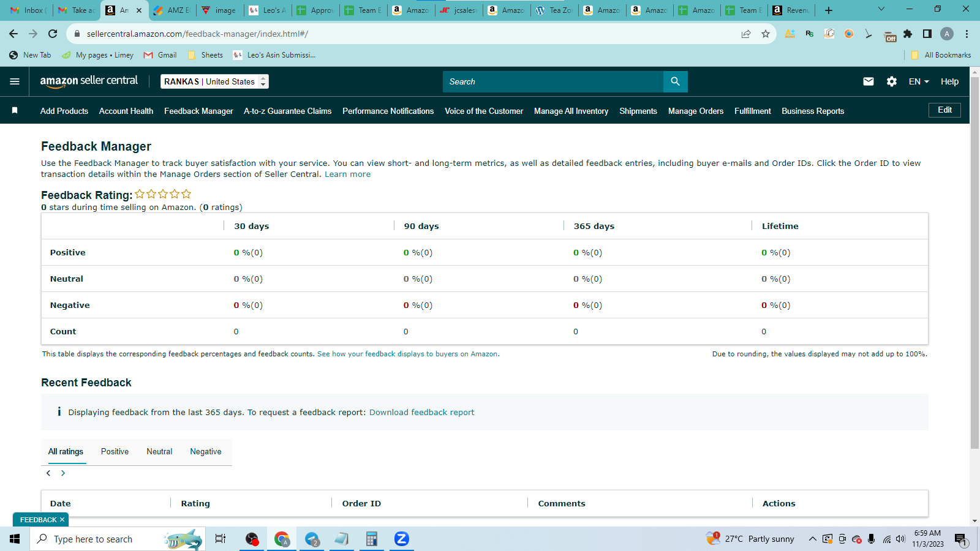
Task: Open Sheets bookmark
Action: 206,55
